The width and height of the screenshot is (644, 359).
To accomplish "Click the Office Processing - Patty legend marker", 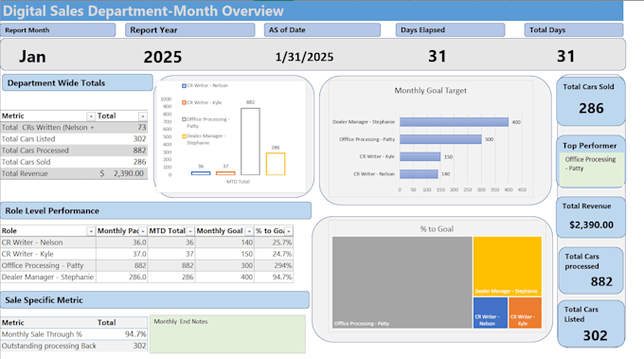I will (x=184, y=119).
